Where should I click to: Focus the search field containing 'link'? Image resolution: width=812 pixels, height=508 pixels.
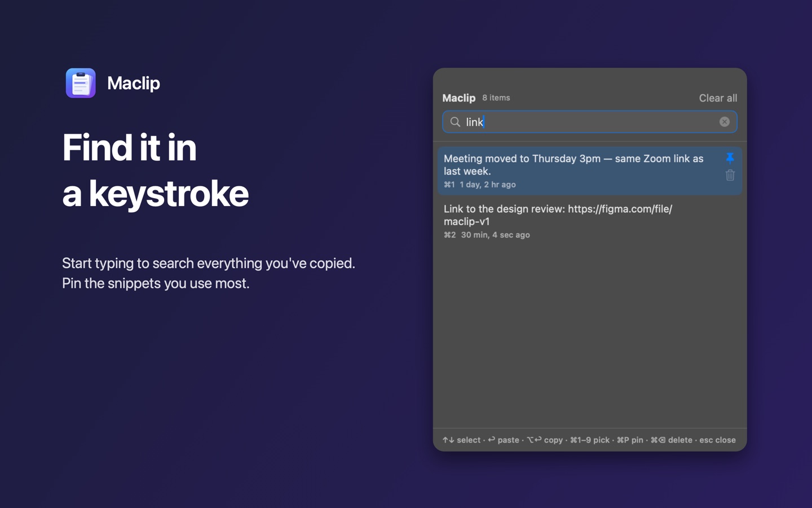(589, 122)
